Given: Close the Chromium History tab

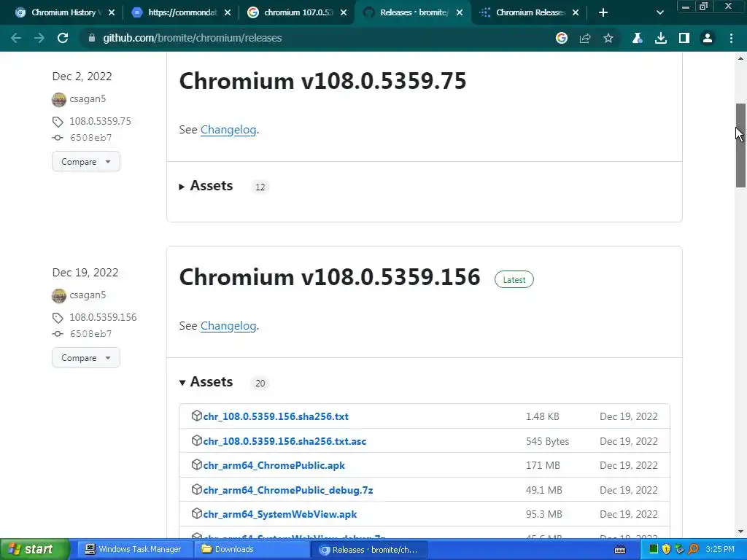Looking at the screenshot, I should (112, 12).
